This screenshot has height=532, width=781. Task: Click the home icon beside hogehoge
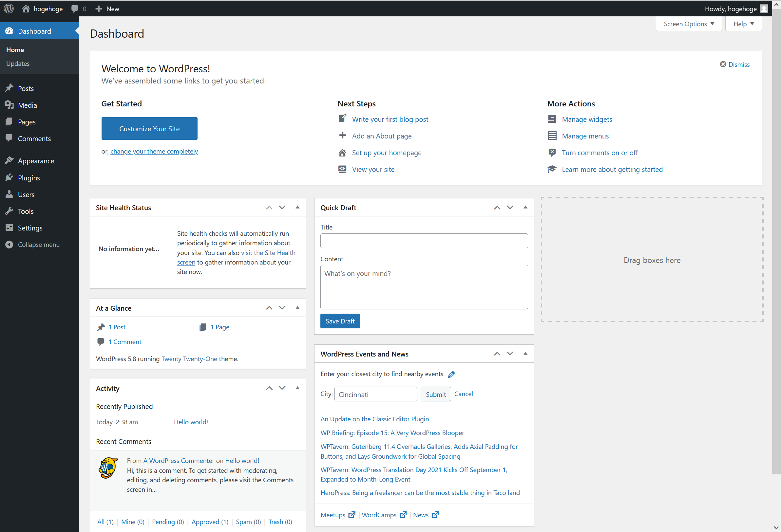(x=26, y=9)
